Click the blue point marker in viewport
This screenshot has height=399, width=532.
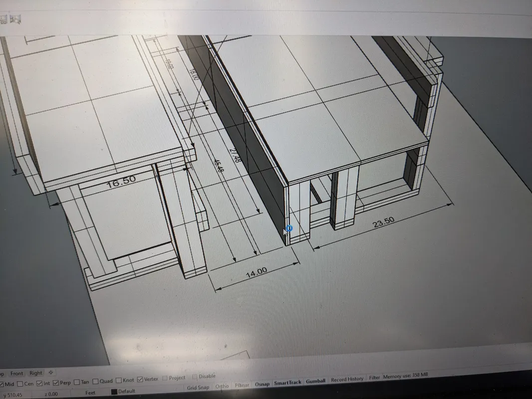(289, 229)
